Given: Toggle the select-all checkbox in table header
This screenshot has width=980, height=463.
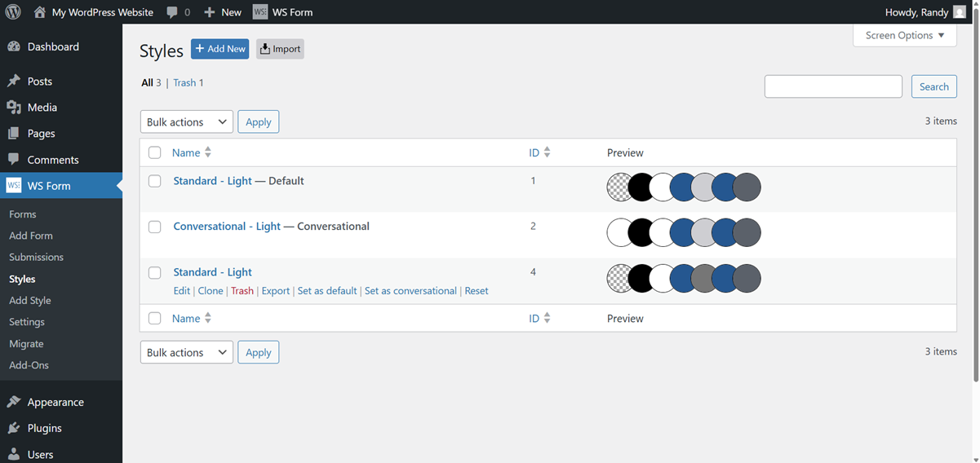Looking at the screenshot, I should pyautogui.click(x=155, y=152).
